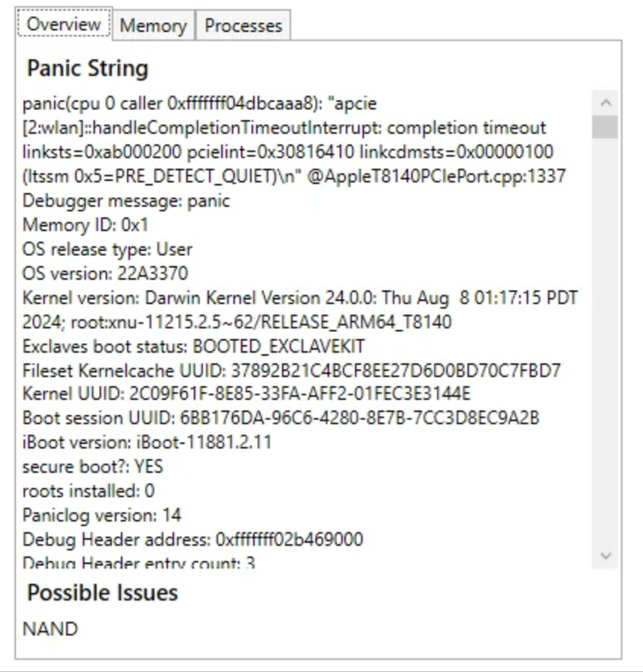Select the NAND possible issue entry
Viewport: 643px width, 672px height.
pos(50,629)
